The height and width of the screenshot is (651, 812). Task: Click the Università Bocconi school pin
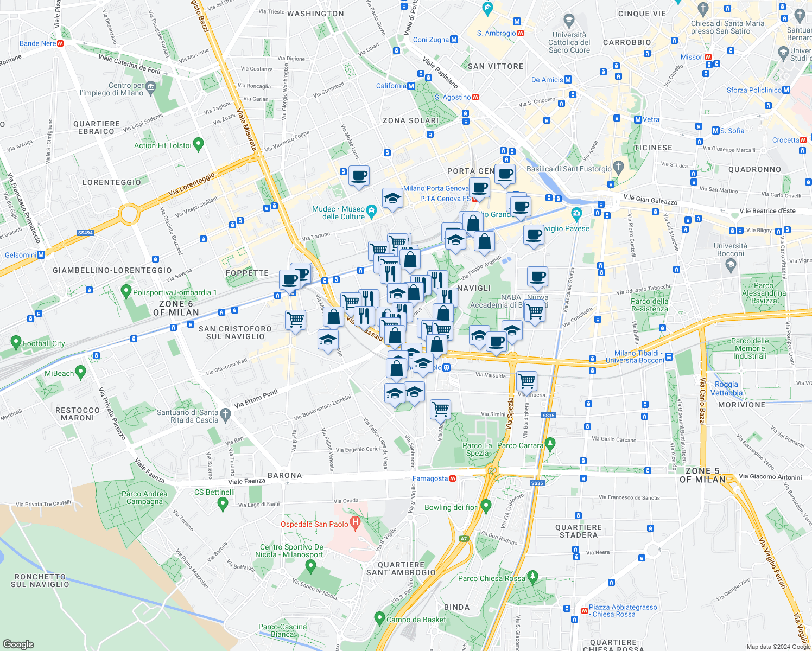pyautogui.click(x=731, y=266)
